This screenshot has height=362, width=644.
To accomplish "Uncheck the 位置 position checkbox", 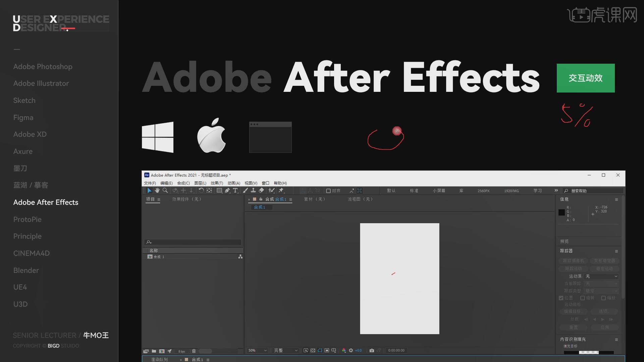I will pos(561,298).
